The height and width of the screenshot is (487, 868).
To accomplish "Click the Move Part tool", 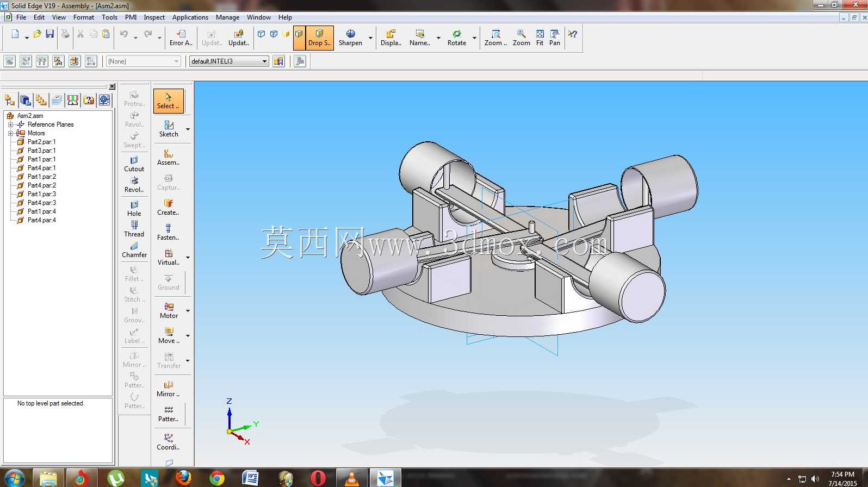I will (x=169, y=336).
